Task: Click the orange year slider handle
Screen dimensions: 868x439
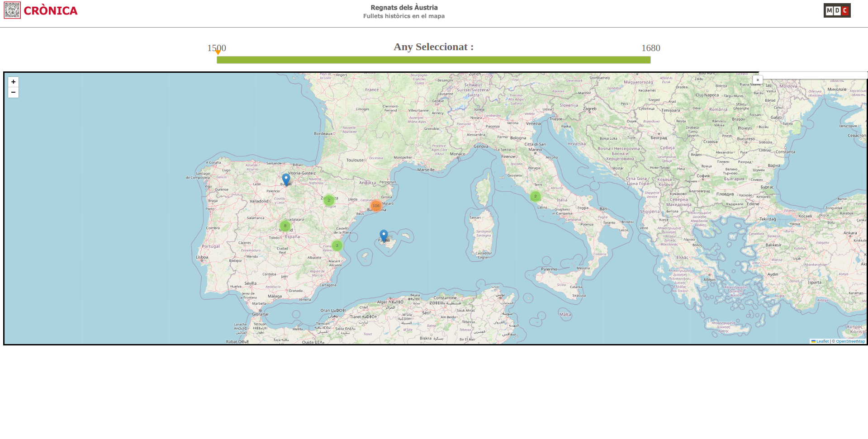Action: pyautogui.click(x=218, y=52)
